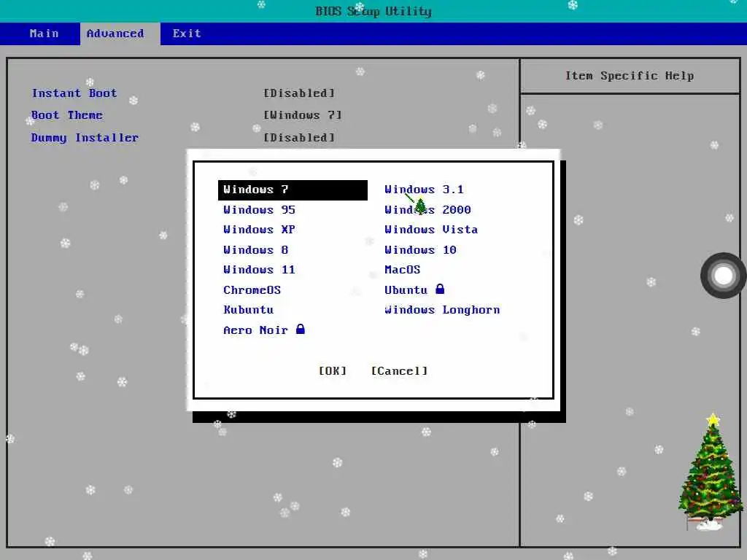Choose Windows 95 boot theme
Screen dimensions: 747x560
(x=259, y=210)
